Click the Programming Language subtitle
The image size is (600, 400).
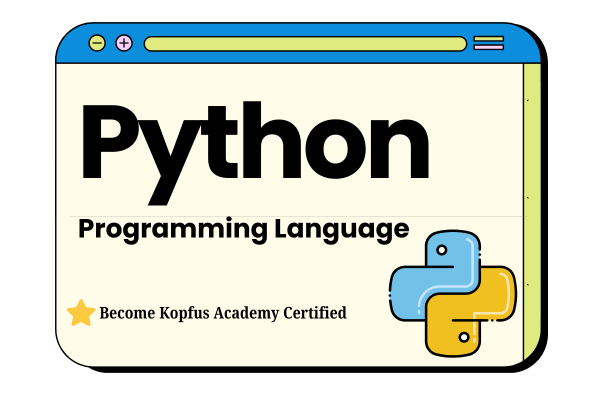click(x=243, y=230)
